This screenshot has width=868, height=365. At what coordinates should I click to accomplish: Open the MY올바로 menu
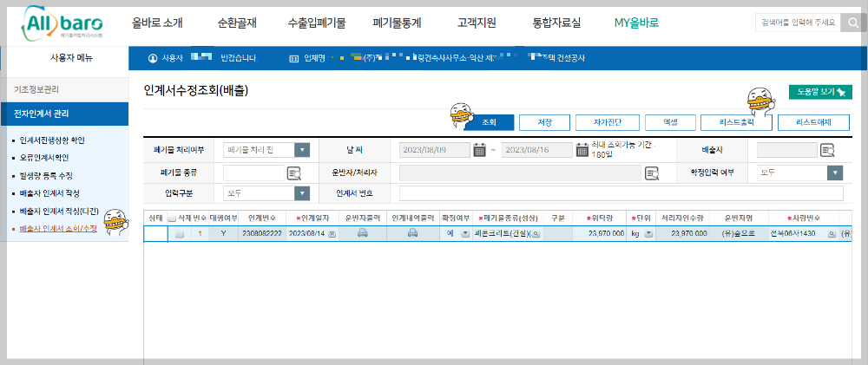(636, 23)
